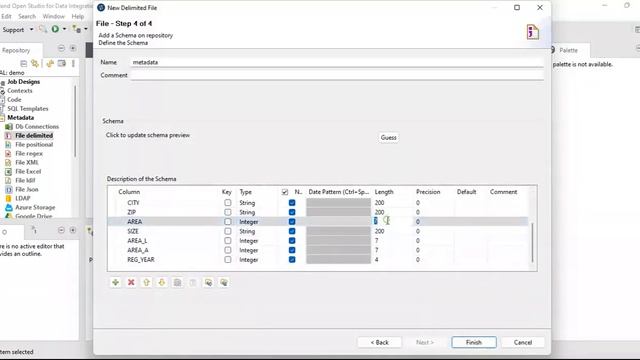Viewport: 640px width, 360px height.
Task: Paste schema rows icon
Action: (x=193, y=282)
